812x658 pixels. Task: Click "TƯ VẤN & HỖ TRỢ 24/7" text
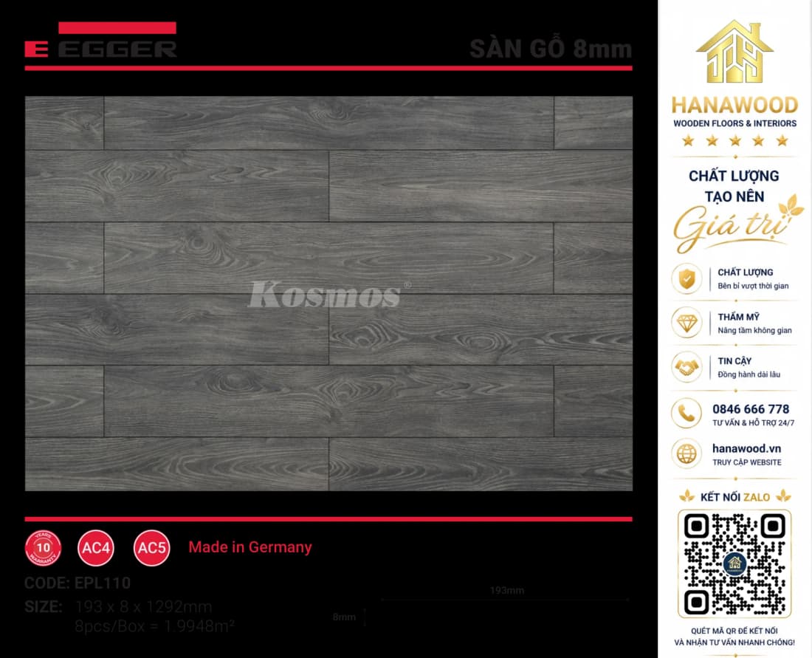pos(753,422)
